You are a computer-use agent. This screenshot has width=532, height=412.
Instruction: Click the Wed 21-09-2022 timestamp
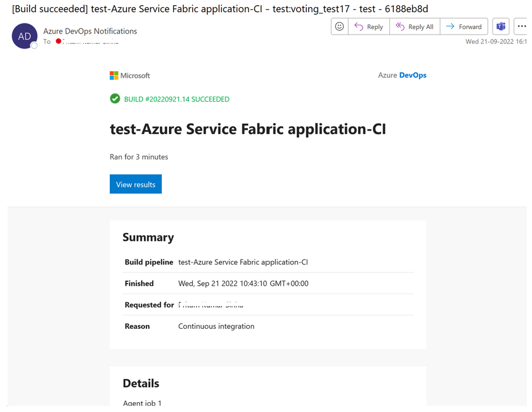tap(495, 42)
